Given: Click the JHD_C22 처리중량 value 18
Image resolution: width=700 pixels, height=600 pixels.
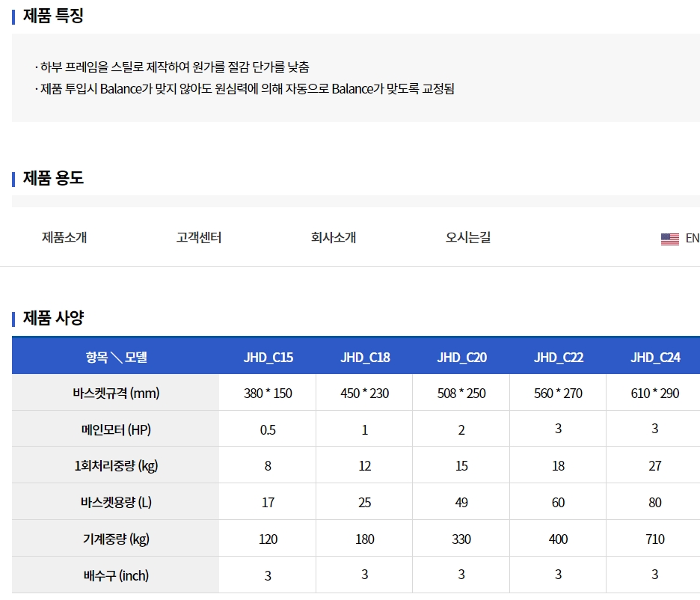Looking at the screenshot, I should pos(558,465).
